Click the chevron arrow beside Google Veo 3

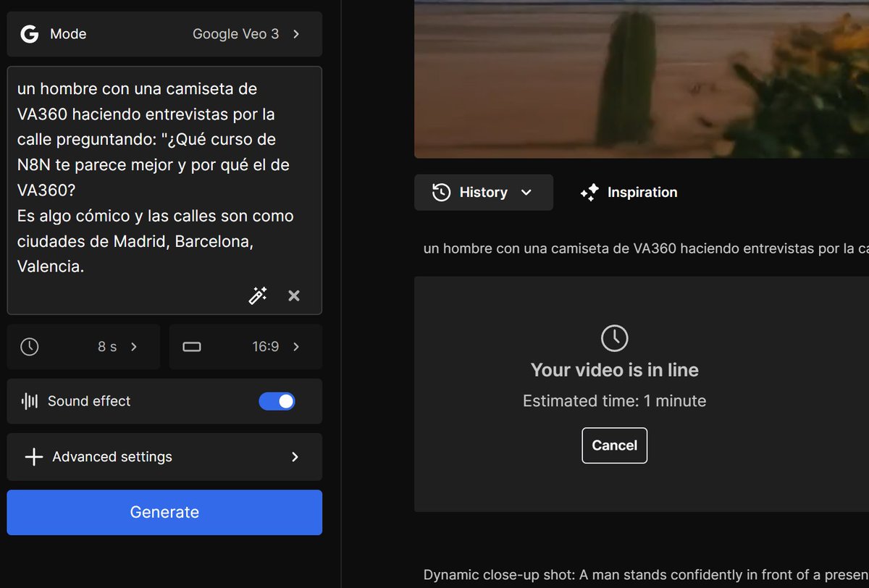point(296,34)
